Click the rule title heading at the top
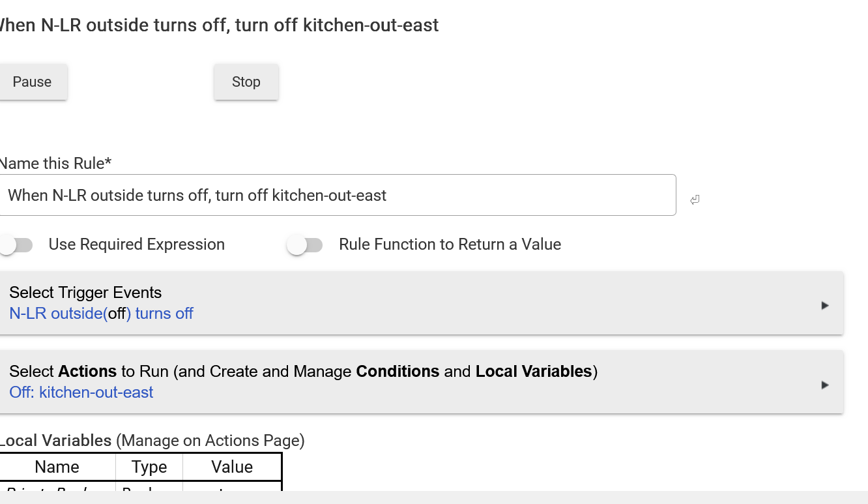The width and height of the screenshot is (868, 504). (x=218, y=25)
